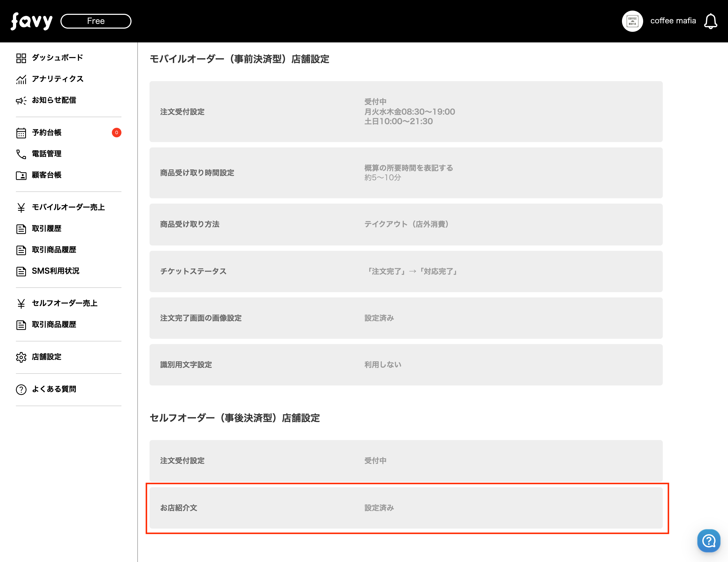The width and height of the screenshot is (728, 562).
Task: Open チケットステータス settings row
Action: [406, 271]
